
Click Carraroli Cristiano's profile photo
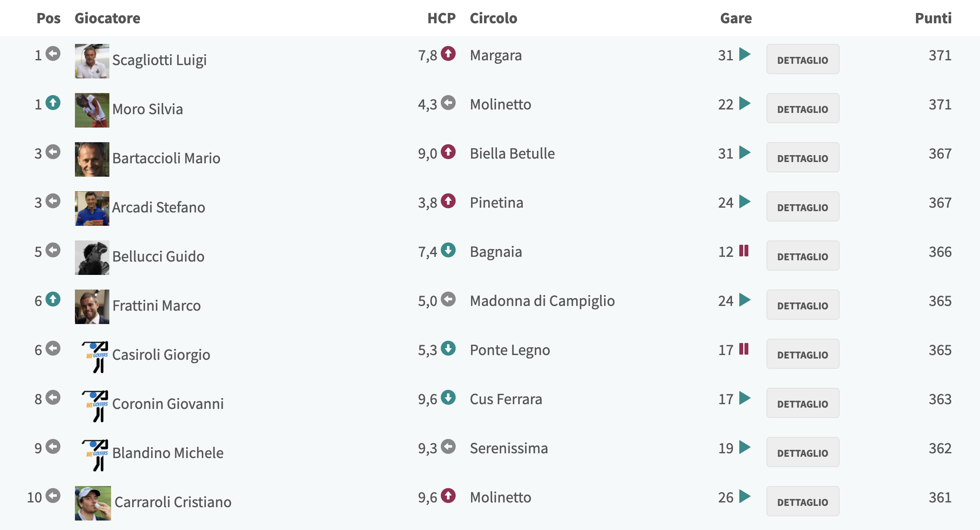point(93,503)
